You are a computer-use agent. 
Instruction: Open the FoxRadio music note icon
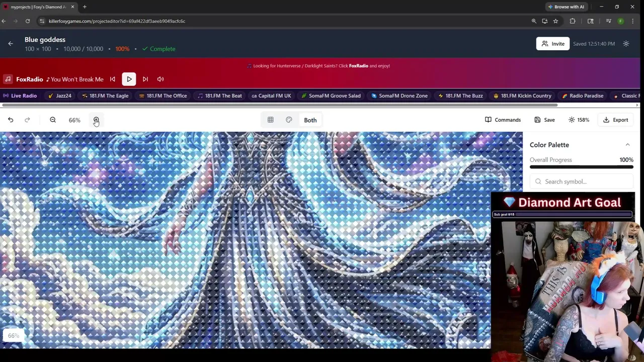tap(8, 79)
